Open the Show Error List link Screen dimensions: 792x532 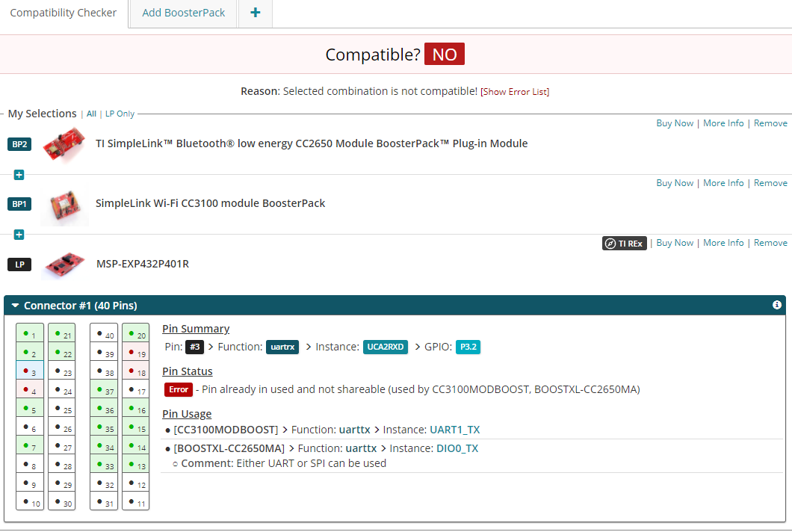tap(515, 92)
